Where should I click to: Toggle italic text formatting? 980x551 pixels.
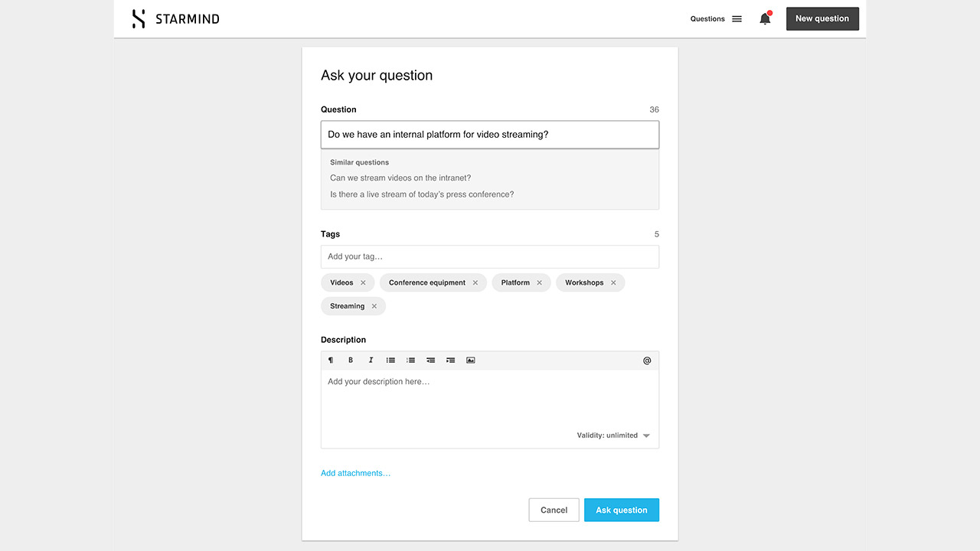point(371,360)
